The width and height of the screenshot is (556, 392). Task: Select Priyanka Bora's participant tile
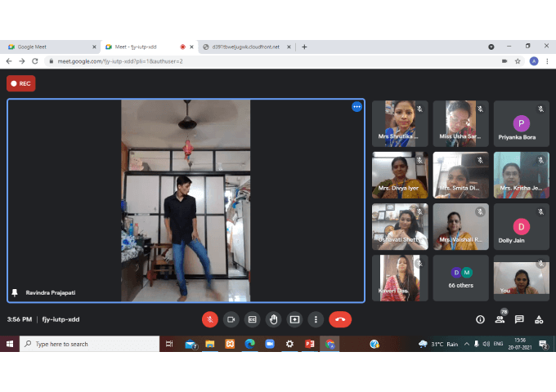coord(521,124)
